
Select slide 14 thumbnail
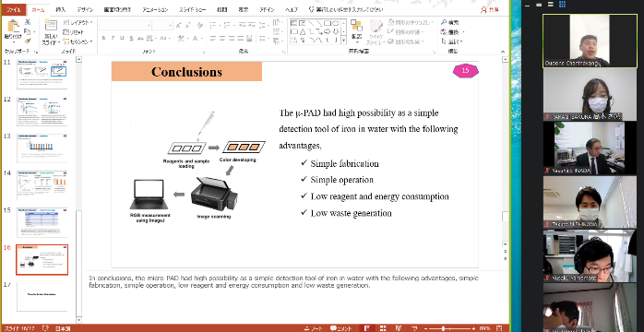tap(42, 185)
